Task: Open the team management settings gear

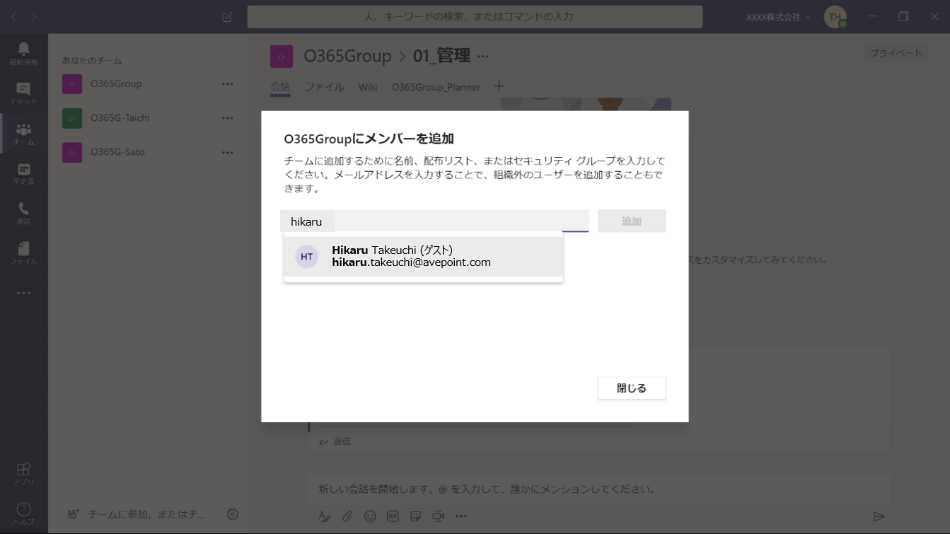Action: [232, 514]
